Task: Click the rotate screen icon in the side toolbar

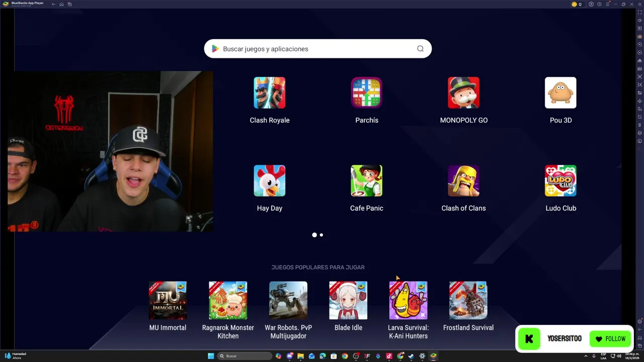Action: (x=639, y=110)
